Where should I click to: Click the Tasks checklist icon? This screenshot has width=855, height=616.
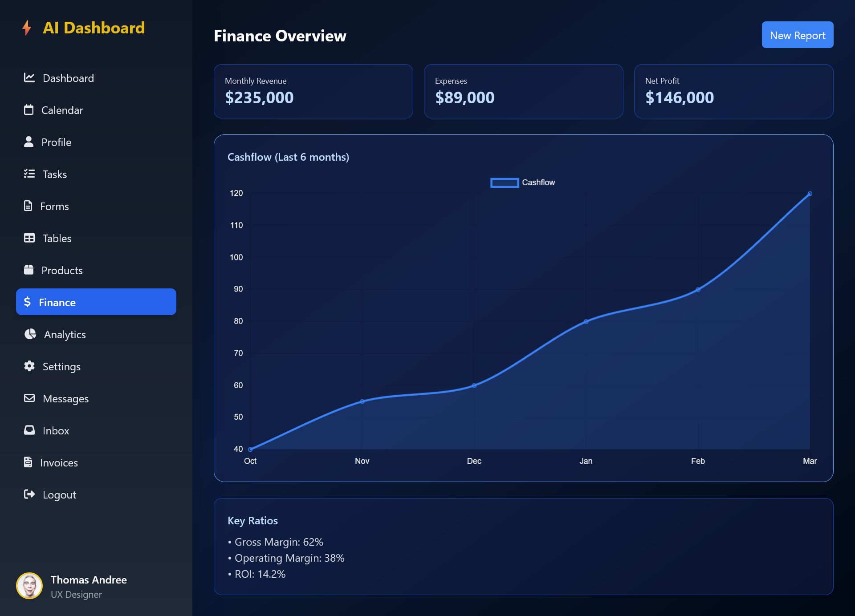coord(29,174)
